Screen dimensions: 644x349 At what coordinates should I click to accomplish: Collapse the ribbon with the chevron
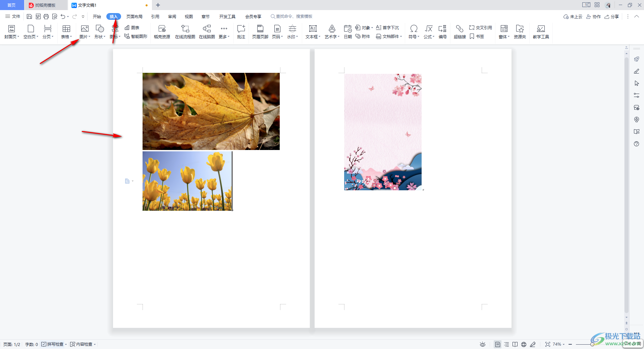point(637,16)
